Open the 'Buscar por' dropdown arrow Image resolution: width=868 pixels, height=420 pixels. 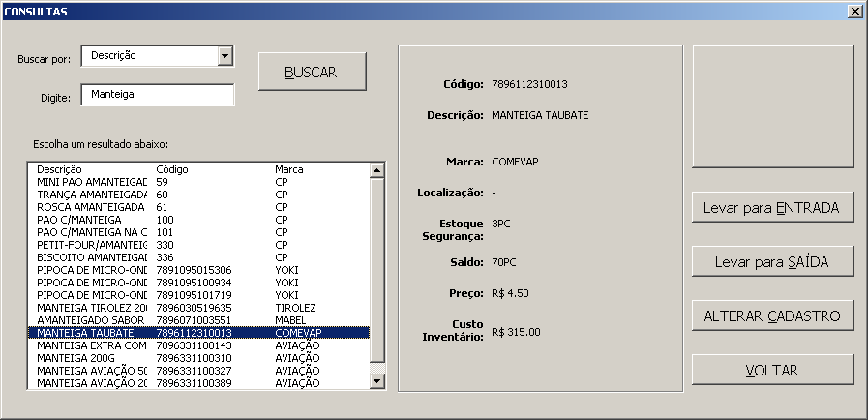tap(225, 56)
